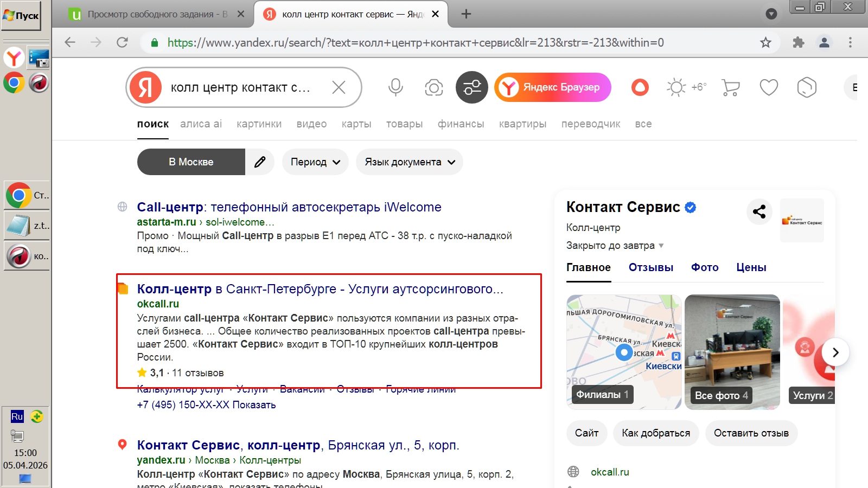Expand the Период dropdown

click(x=315, y=162)
